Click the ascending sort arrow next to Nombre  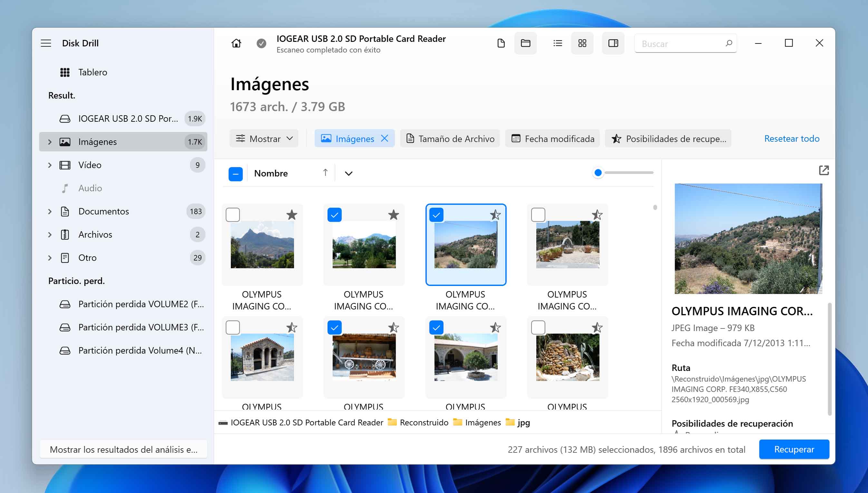coord(325,173)
